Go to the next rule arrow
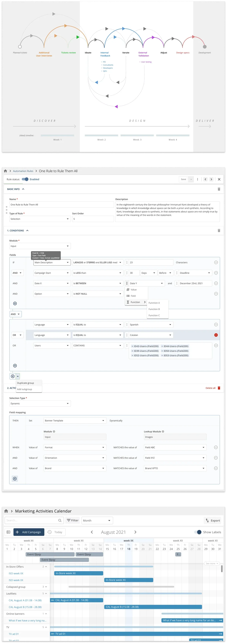 click(x=211, y=179)
